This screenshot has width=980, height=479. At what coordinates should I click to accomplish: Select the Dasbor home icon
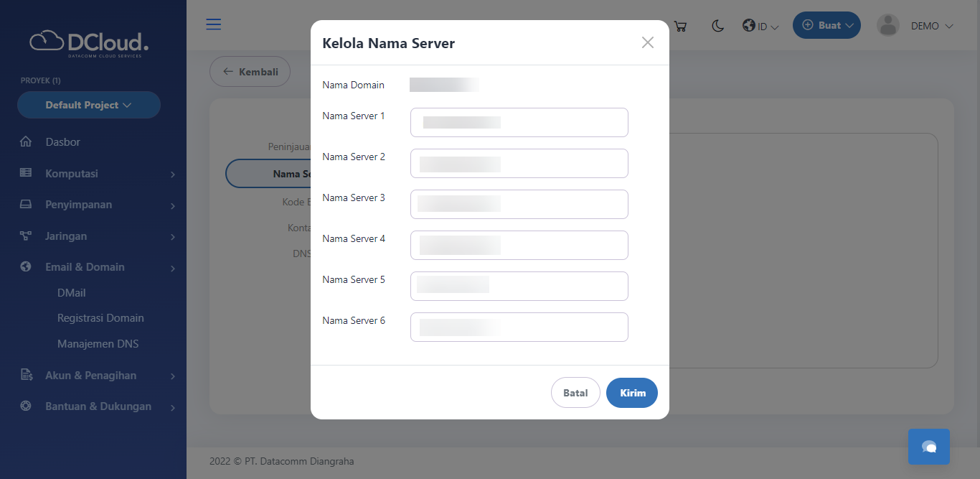25,141
